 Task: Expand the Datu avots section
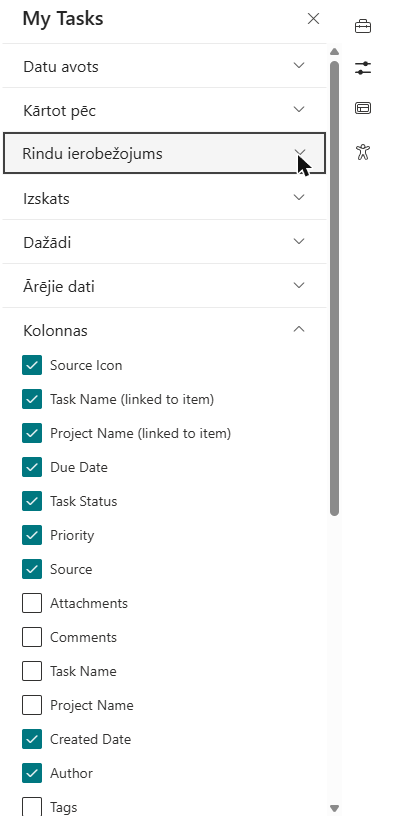(x=164, y=66)
